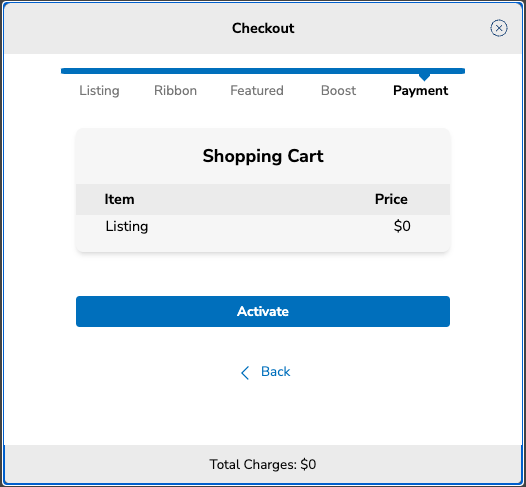Viewport: 526px width, 487px height.
Task: Click the triangle marker above Payment
Action: (424, 77)
